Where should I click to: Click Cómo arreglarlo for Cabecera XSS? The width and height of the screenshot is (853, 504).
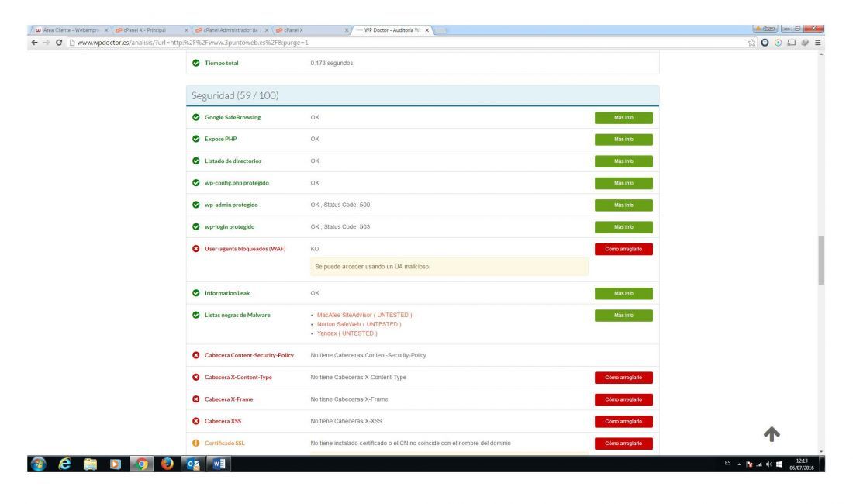pyautogui.click(x=623, y=421)
